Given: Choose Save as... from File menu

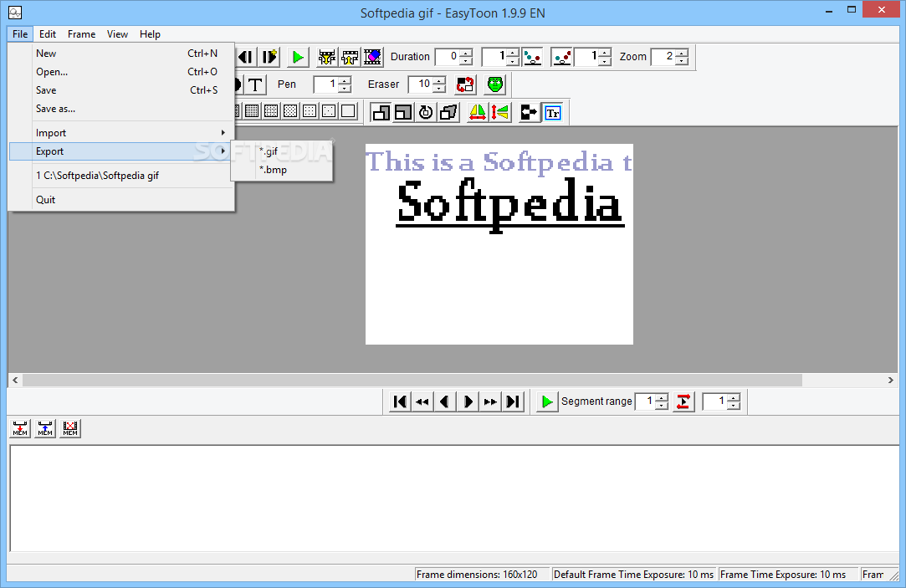Looking at the screenshot, I should [121, 109].
